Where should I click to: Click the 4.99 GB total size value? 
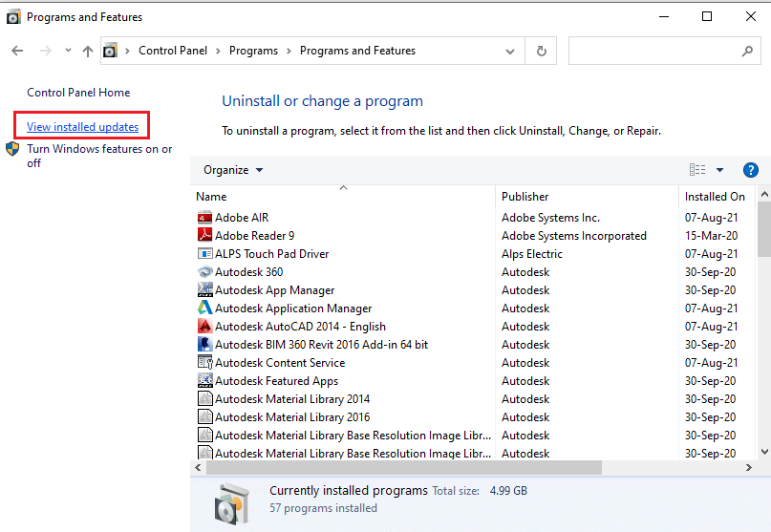point(508,491)
